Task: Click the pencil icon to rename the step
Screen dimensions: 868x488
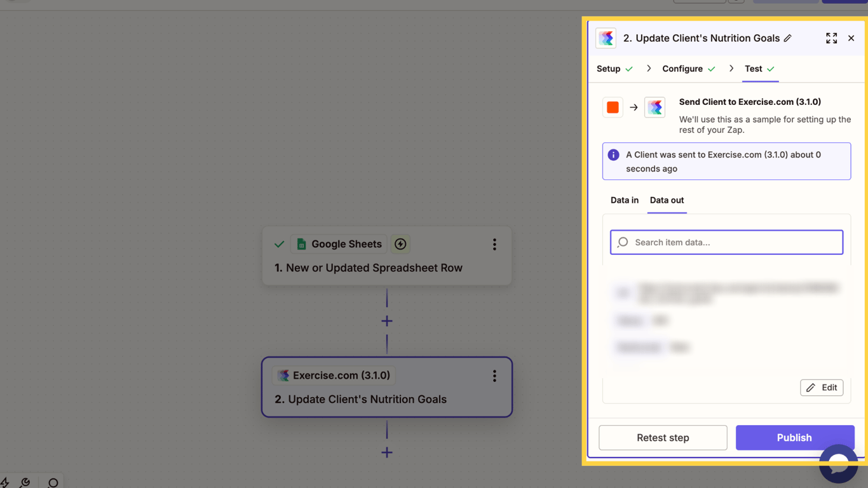Action: [788, 38]
